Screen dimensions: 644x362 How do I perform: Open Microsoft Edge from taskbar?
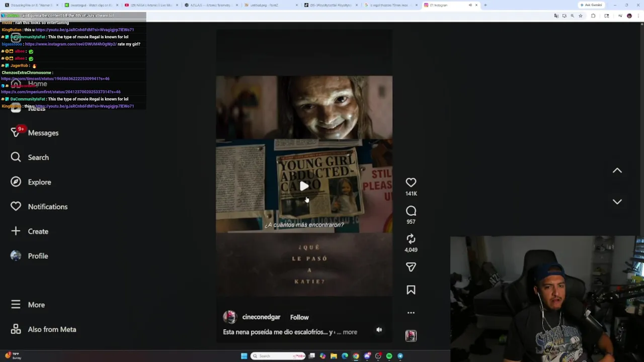345,356
